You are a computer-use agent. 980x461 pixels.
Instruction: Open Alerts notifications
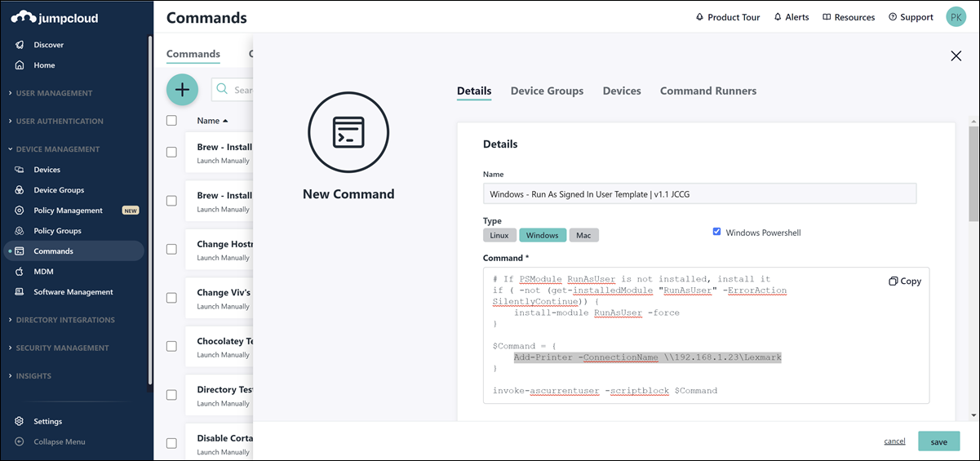pos(792,17)
